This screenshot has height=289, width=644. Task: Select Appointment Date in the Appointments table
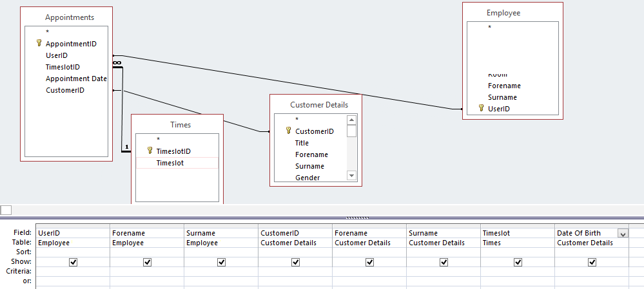click(x=76, y=79)
